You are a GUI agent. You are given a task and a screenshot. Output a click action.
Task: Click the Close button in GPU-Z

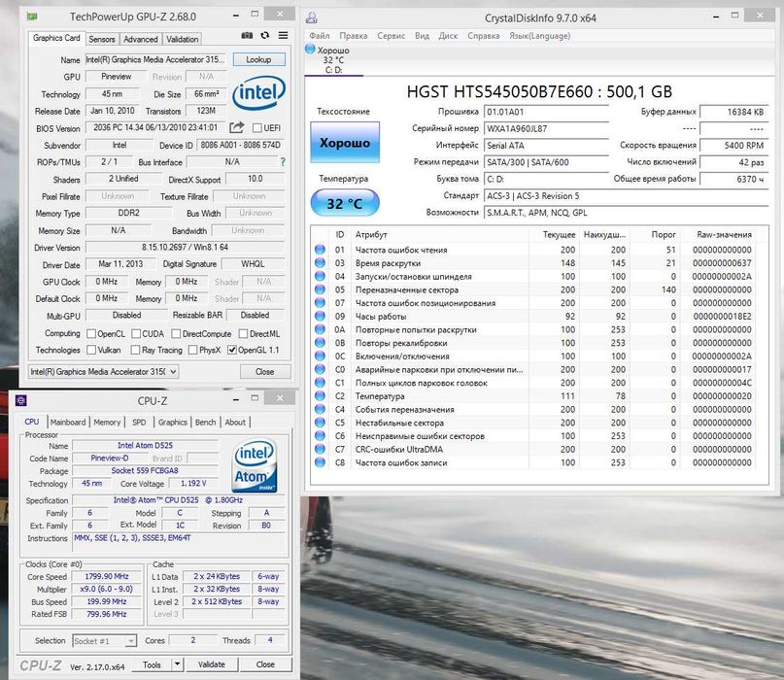[264, 371]
